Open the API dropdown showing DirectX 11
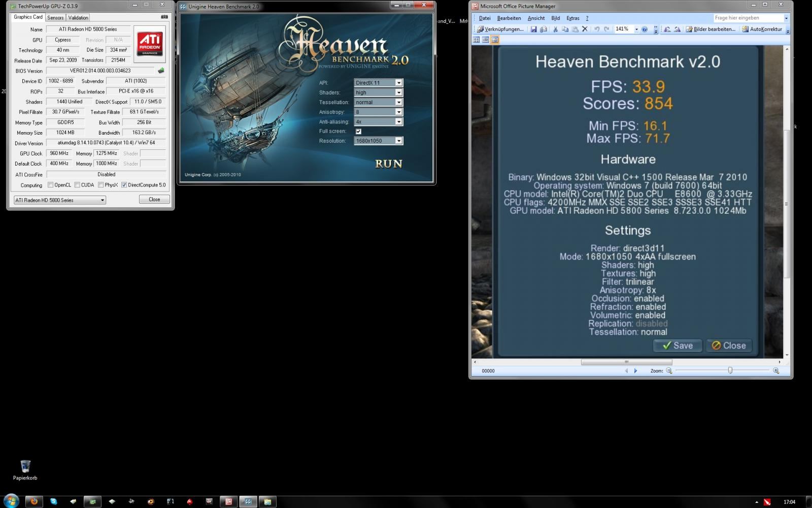Image resolution: width=812 pixels, height=508 pixels. [x=378, y=83]
